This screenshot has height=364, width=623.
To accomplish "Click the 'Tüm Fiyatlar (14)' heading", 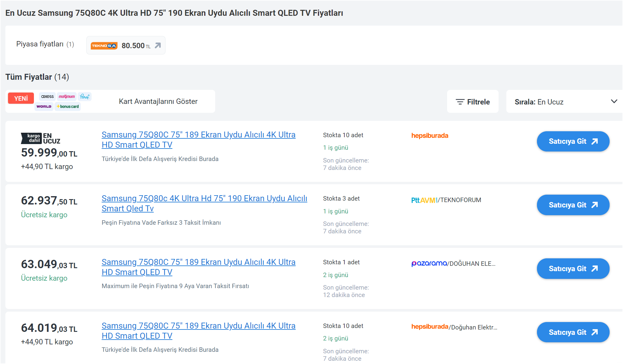I will [x=37, y=77].
